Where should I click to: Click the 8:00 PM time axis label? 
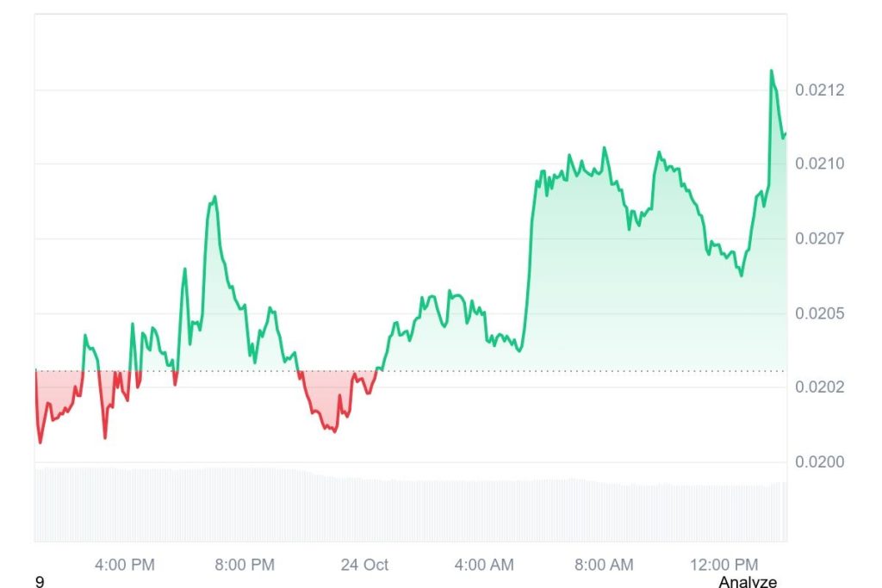245,565
